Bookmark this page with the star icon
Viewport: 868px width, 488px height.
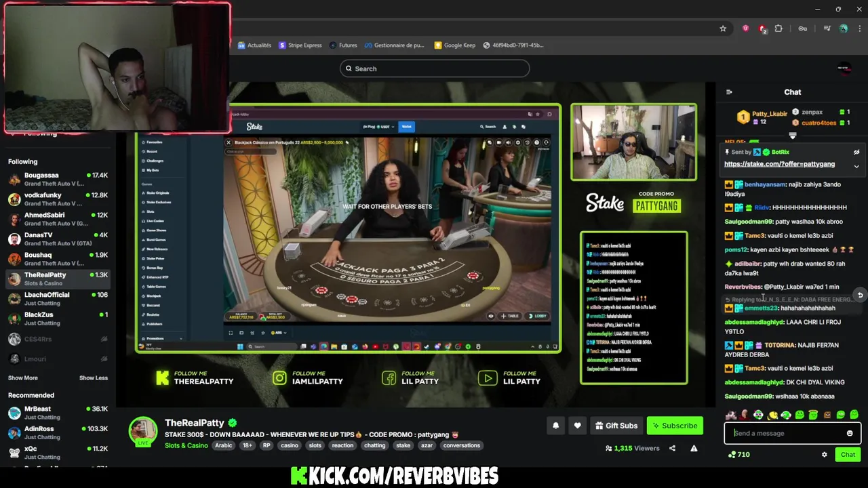(723, 28)
